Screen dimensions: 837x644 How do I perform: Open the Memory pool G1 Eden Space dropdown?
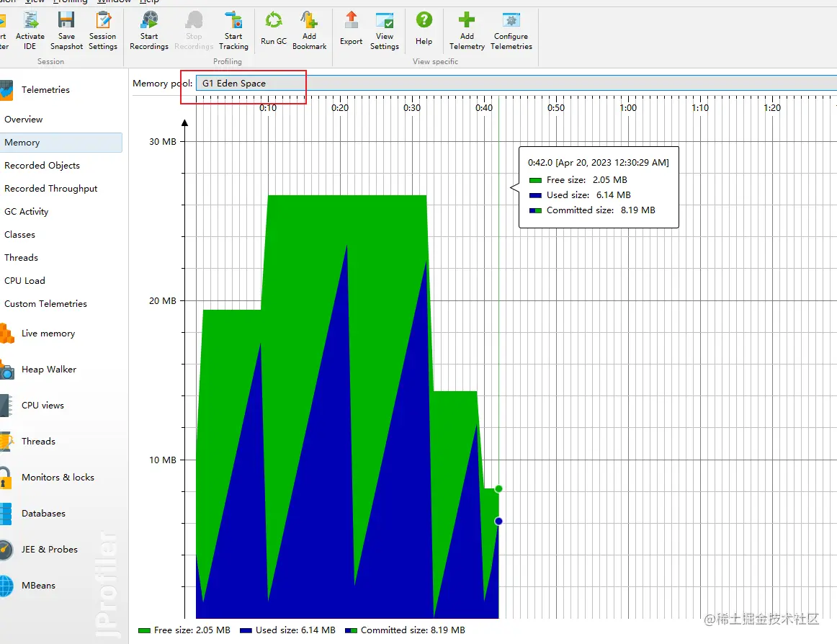point(516,84)
